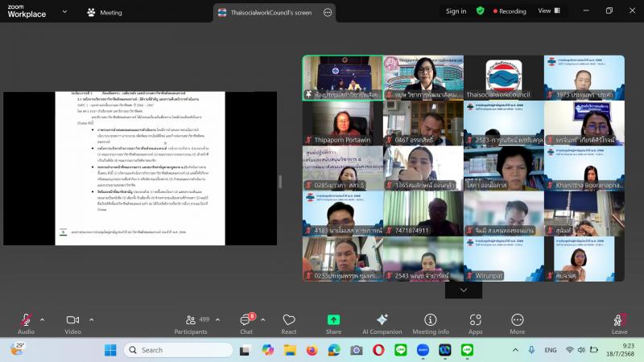
Task: Click the shared document screen view
Action: tap(140, 168)
